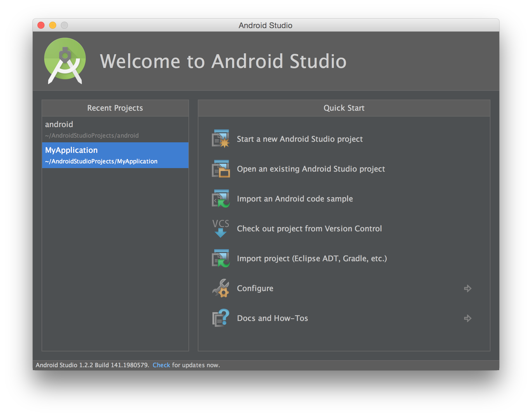The height and width of the screenshot is (417, 532).
Task: Click the ~/AndroidStudioProjects/MyApplication path text
Action: 101,161
